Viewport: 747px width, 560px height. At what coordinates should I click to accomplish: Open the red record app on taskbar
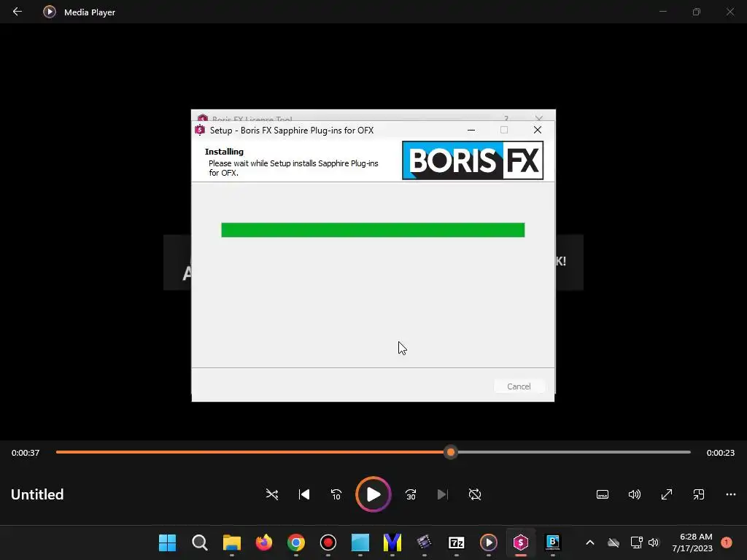tap(328, 542)
